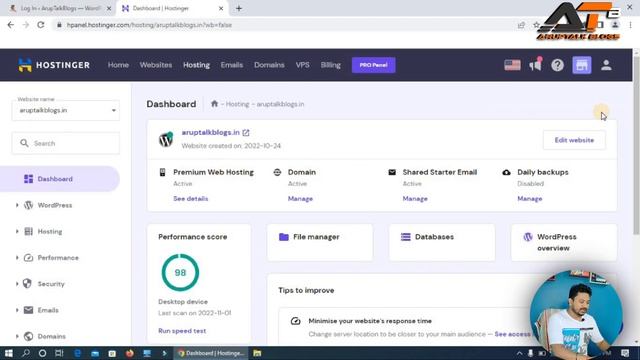Click the Databases list icon
The image size is (640, 360).
click(x=406, y=237)
